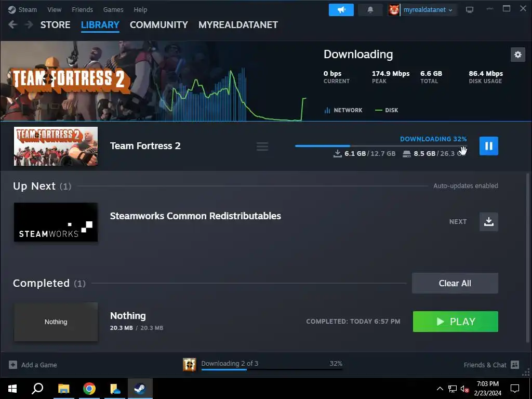Open Friends & Chat
Screen dimensions: 532x399
point(491,365)
